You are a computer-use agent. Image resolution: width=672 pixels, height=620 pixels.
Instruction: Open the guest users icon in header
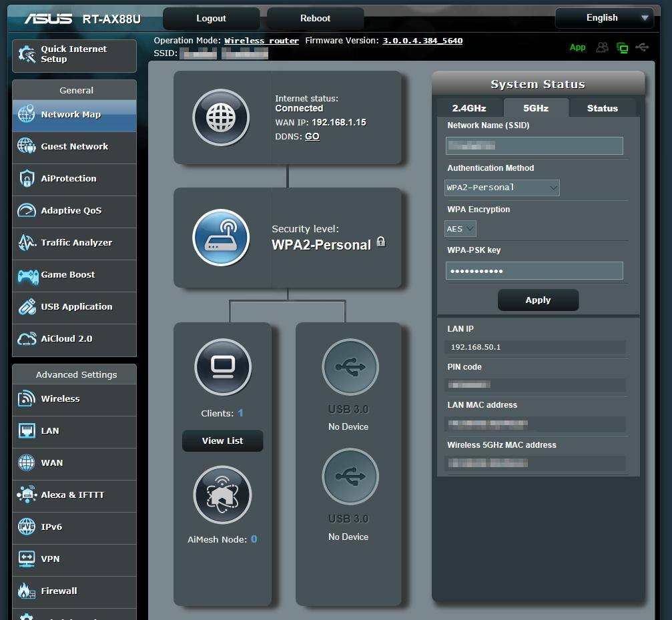[603, 47]
